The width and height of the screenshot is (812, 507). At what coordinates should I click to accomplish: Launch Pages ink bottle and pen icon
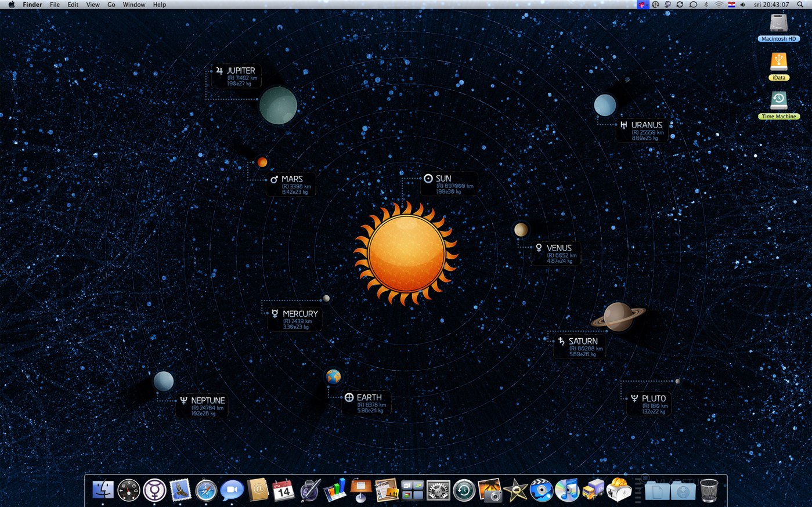click(x=309, y=490)
